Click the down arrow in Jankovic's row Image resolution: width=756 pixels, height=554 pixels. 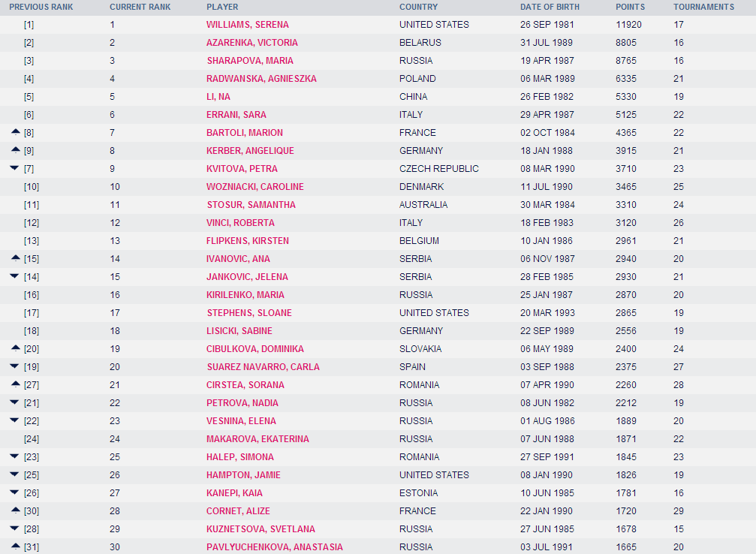[x=14, y=275]
